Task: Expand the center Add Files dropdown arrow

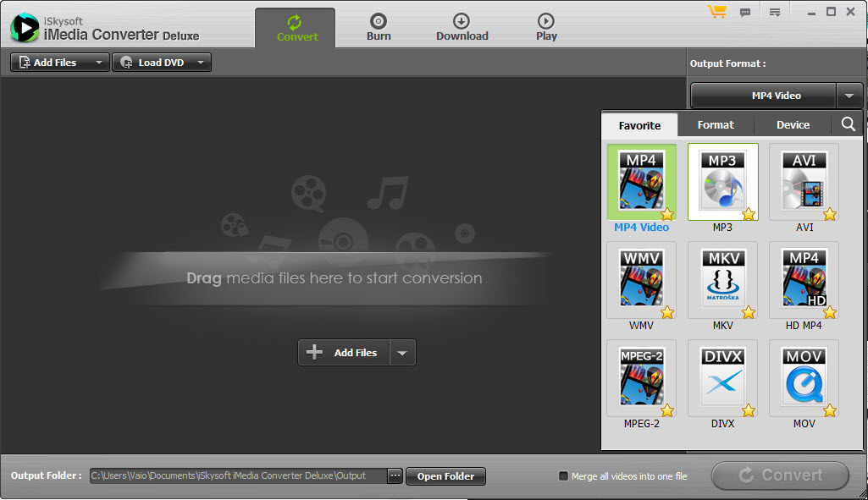Action: pyautogui.click(x=402, y=353)
